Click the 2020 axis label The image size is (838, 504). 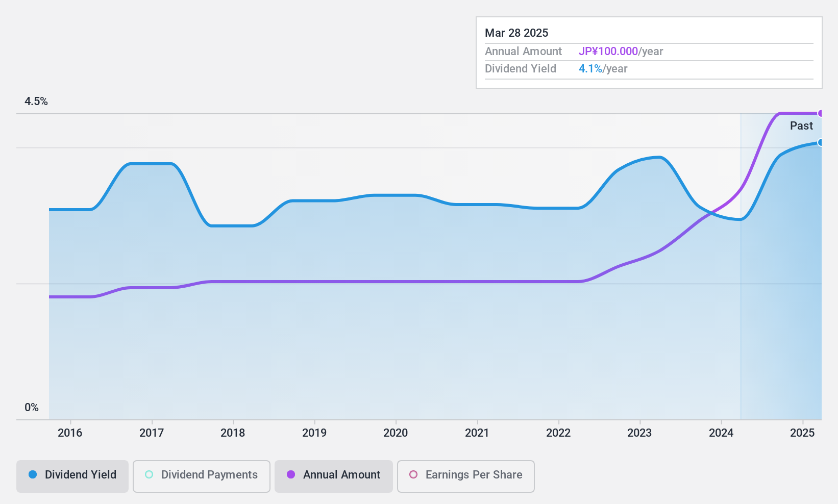click(x=396, y=433)
